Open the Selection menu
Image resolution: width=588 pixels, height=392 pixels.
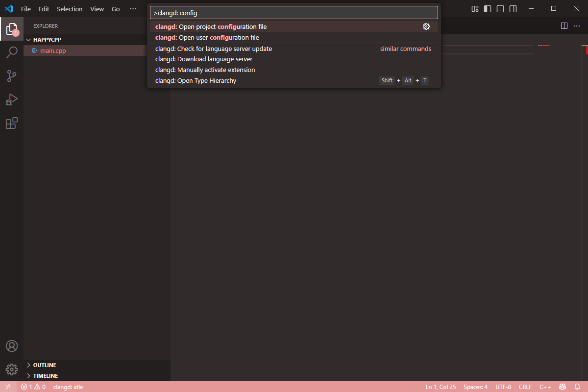click(x=70, y=9)
